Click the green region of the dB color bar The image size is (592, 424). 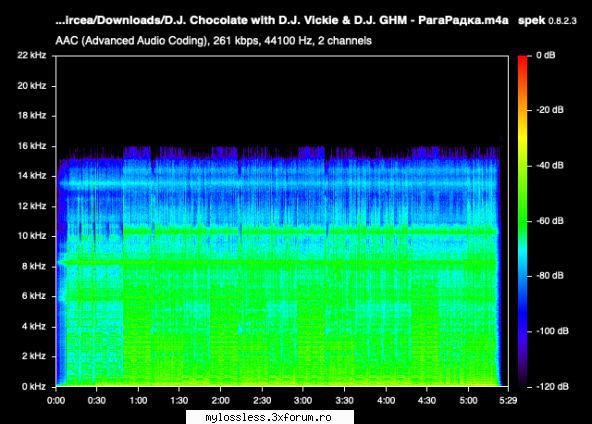coord(523,215)
